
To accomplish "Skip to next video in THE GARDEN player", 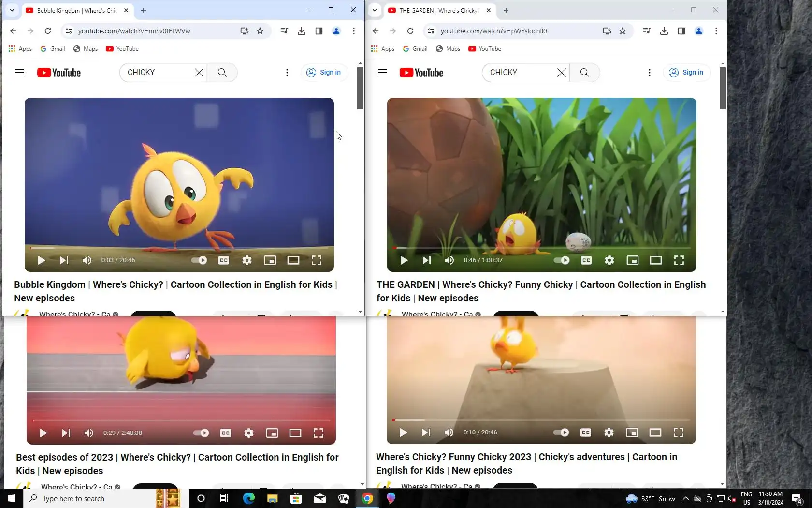I will pos(427,260).
